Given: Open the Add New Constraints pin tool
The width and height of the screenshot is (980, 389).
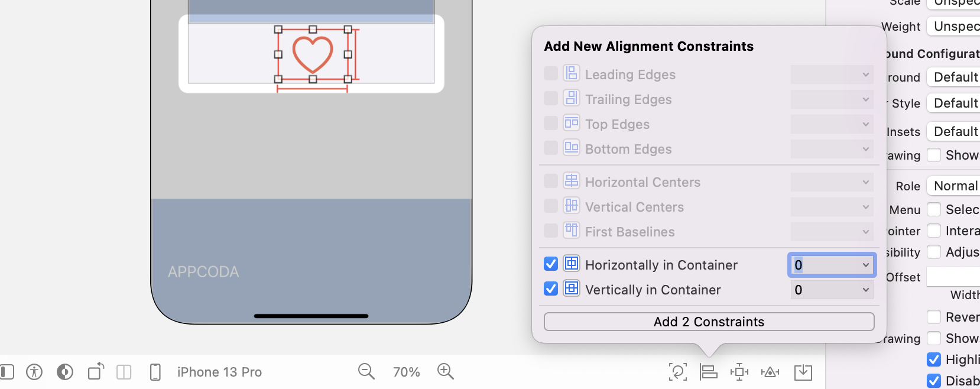Looking at the screenshot, I should 739,372.
